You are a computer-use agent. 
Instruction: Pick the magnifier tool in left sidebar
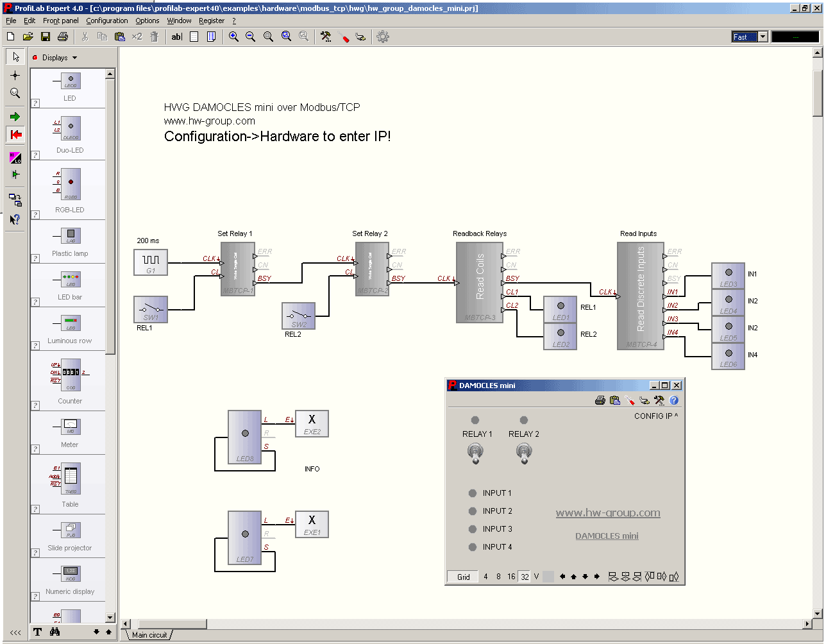(x=15, y=93)
